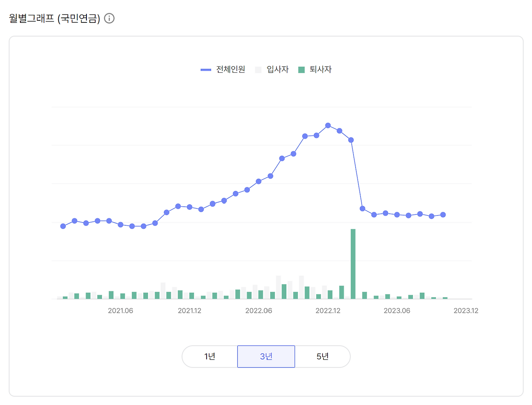532x405 pixels.
Task: Click the peak data point on the line
Action: click(328, 125)
